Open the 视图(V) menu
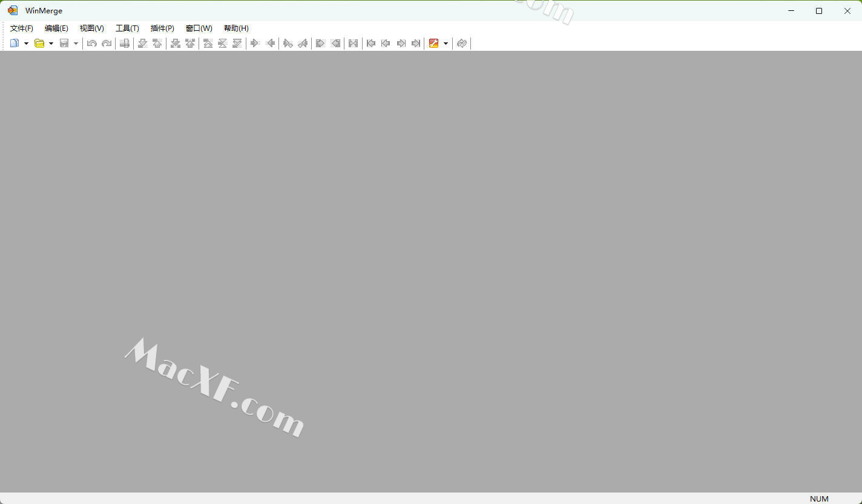Image resolution: width=862 pixels, height=504 pixels. [92, 28]
